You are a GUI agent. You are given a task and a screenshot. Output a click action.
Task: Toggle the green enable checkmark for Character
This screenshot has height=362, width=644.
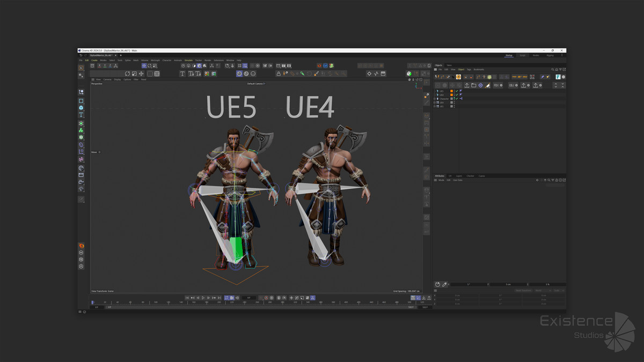click(457, 99)
